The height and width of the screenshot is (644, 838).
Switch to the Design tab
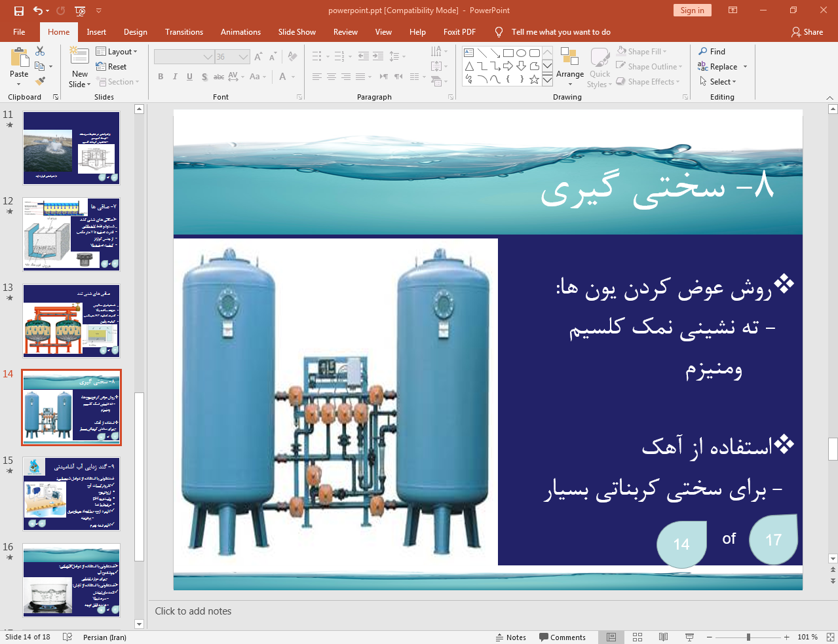135,31
